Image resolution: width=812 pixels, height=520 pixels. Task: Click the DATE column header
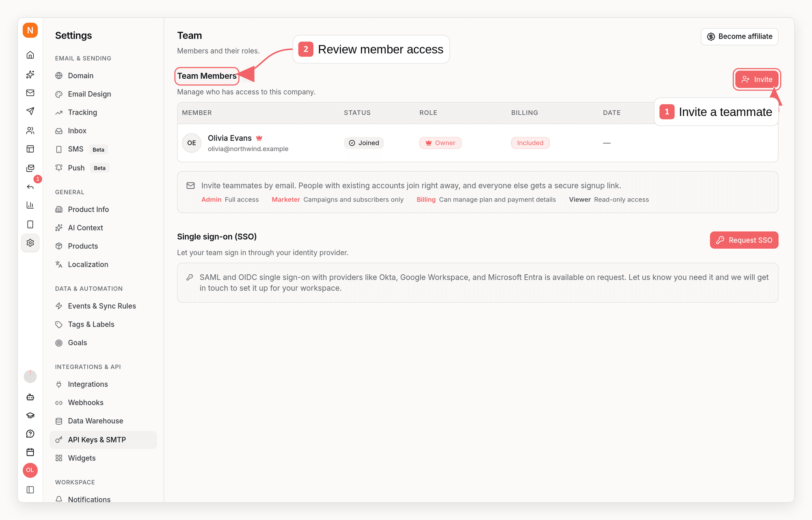(612, 113)
